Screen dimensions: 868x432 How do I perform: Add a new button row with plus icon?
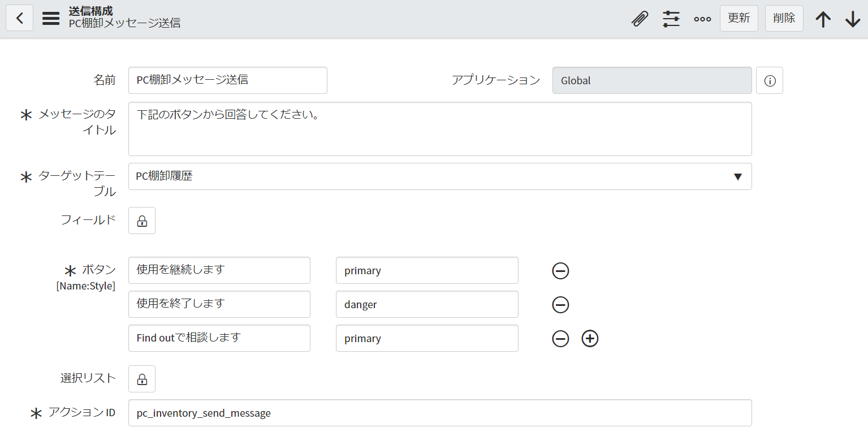coord(590,339)
